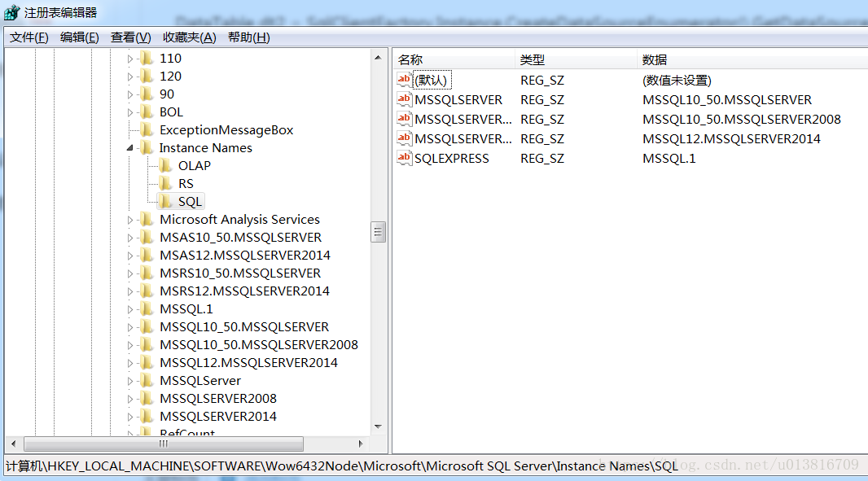Expand the Microsoft Analysis Services key
This screenshot has height=481, width=868.
[x=129, y=220]
